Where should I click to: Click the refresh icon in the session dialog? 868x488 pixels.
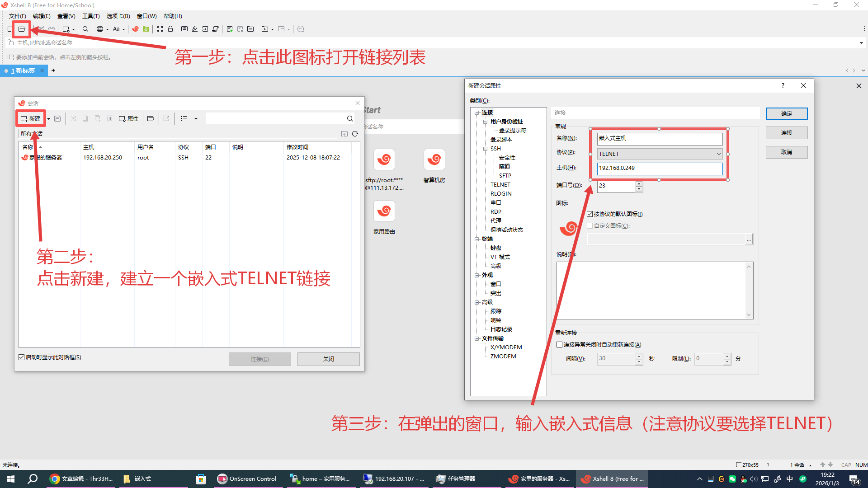[x=355, y=134]
